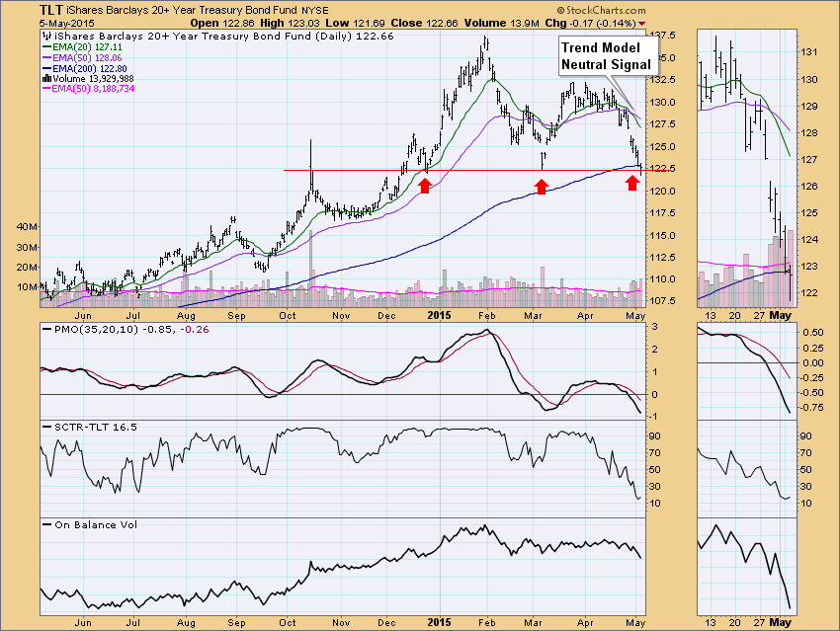840x631 pixels.
Task: Click the Oct label under the price chart
Action: click(x=288, y=316)
